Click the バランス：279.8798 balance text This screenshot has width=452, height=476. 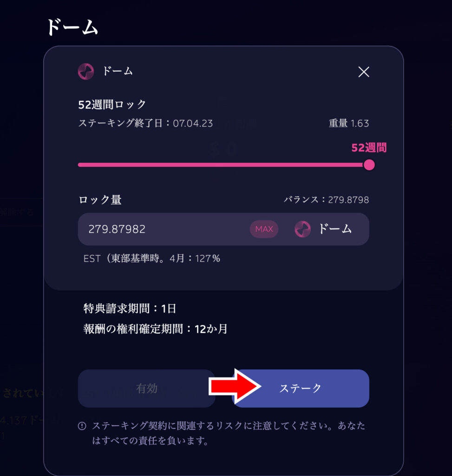[x=327, y=200]
